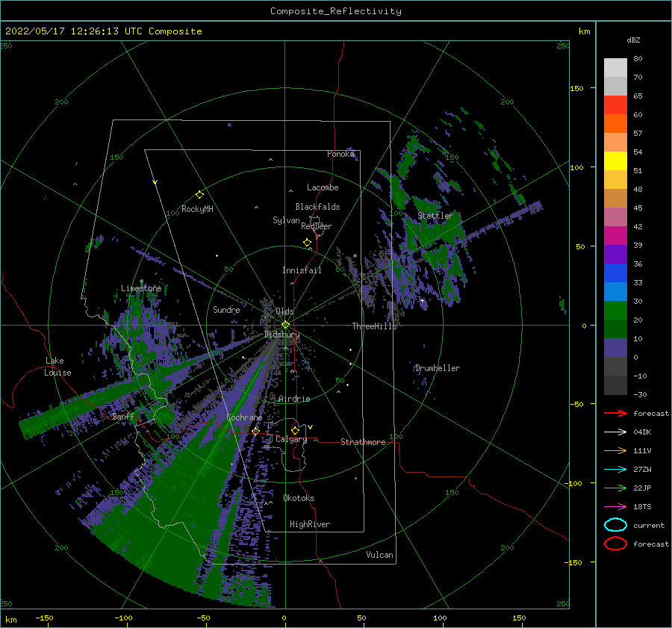Viewport: 672px width, 628px height.
Task: Select the Stettler label on the map
Action: (x=435, y=216)
